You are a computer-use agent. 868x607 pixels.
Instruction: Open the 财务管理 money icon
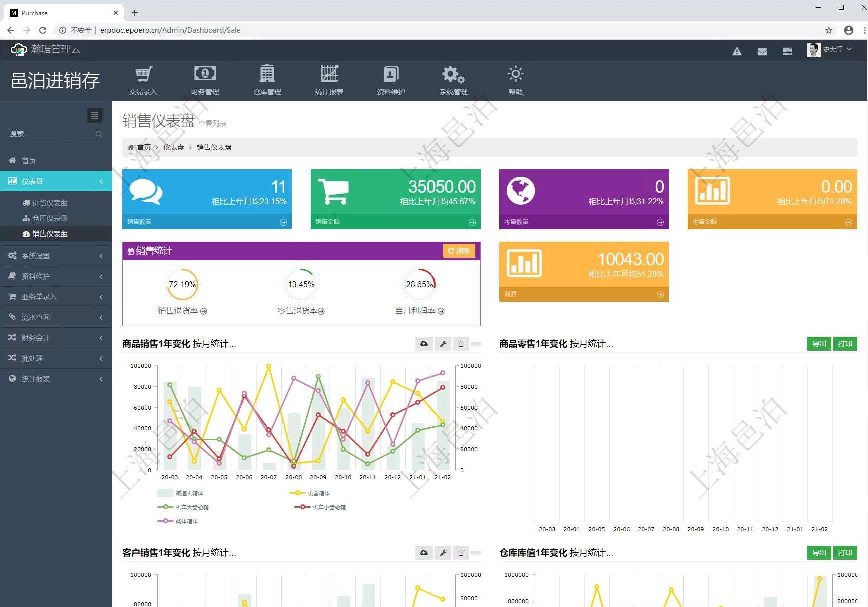[205, 74]
